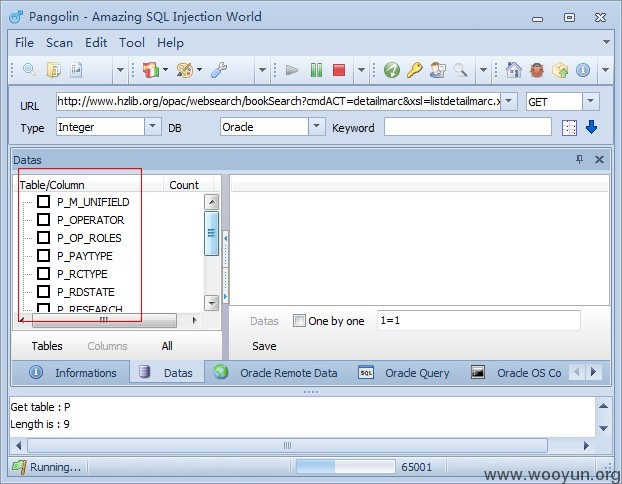
Task: Open the Help menu
Action: 170,42
